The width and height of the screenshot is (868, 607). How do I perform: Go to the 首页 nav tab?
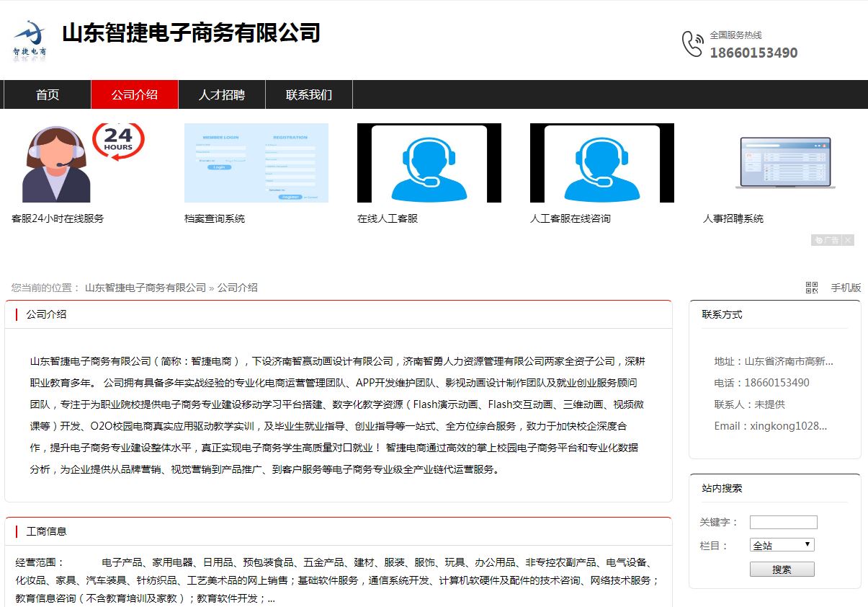[x=48, y=94]
